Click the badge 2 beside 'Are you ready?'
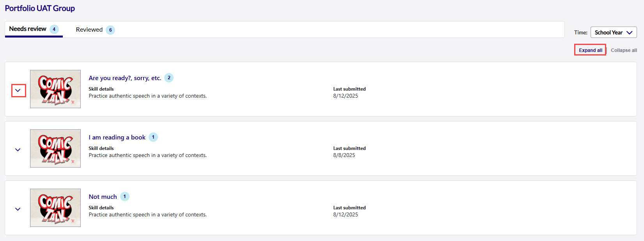 pos(169,78)
